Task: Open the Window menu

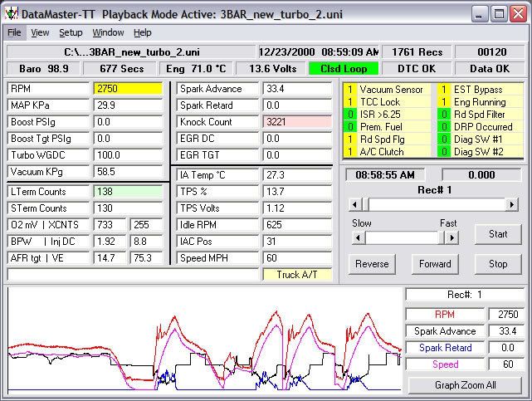Action: (108, 32)
